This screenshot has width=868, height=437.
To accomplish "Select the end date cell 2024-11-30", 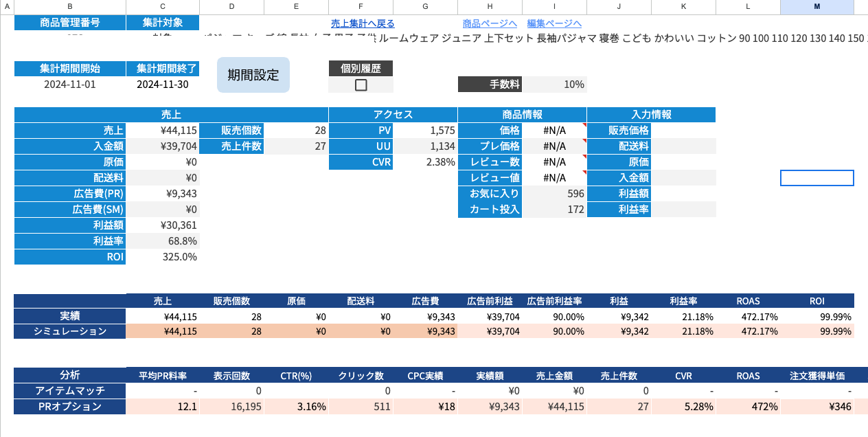I will click(x=163, y=85).
